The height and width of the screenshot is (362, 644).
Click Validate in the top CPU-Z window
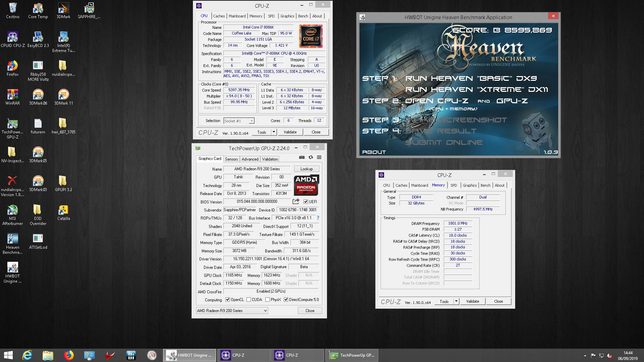click(290, 132)
